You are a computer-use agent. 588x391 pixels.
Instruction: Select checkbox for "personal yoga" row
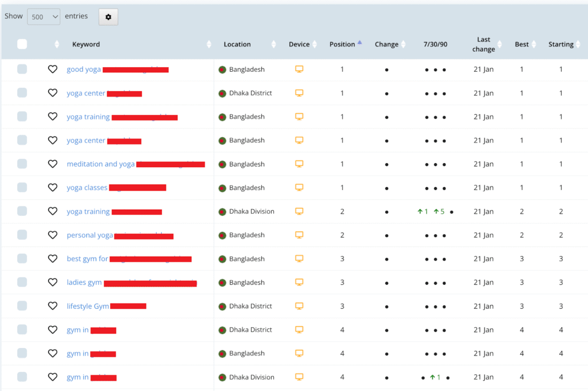click(22, 235)
